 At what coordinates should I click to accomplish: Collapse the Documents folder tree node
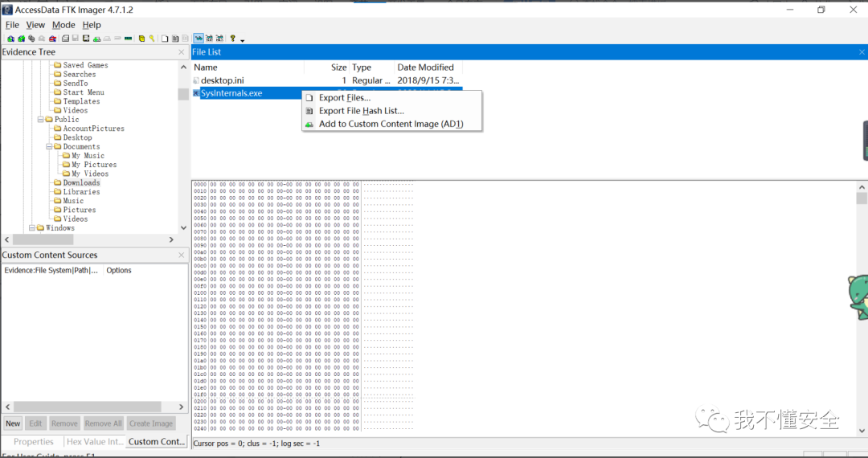49,146
